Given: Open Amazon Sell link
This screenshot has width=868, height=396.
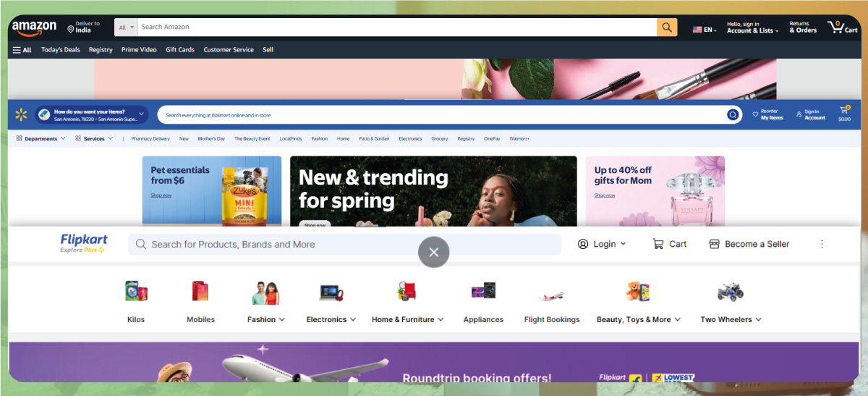Looking at the screenshot, I should [x=268, y=50].
